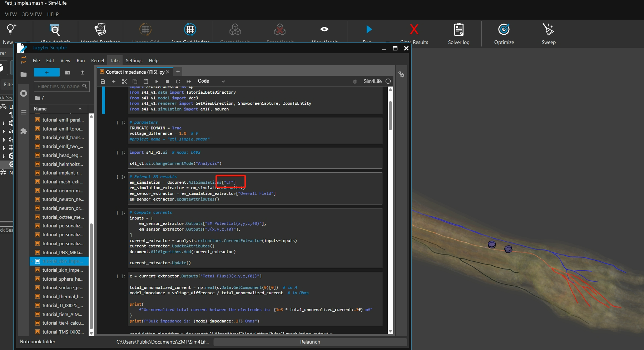Toggle View Voxels eye icon

(x=324, y=29)
